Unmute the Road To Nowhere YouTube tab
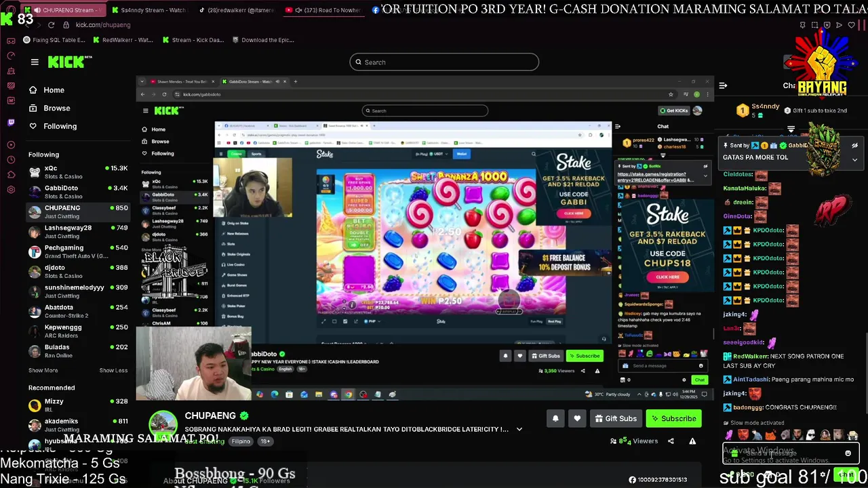 point(298,10)
